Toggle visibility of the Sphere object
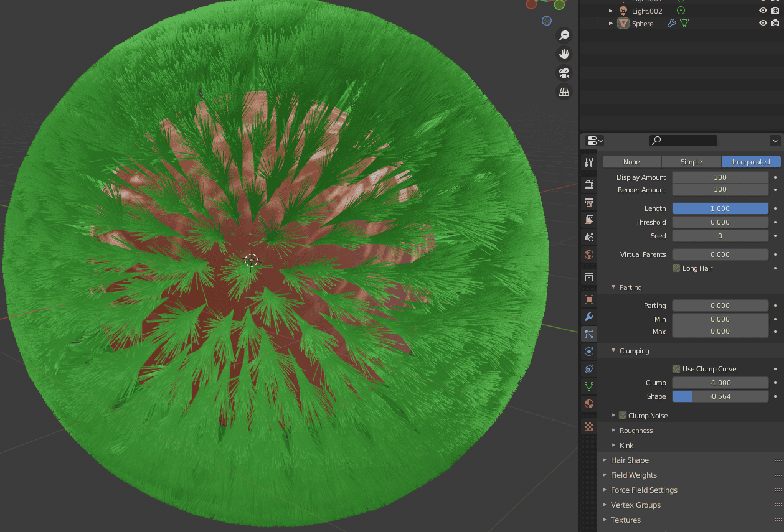 tap(762, 23)
